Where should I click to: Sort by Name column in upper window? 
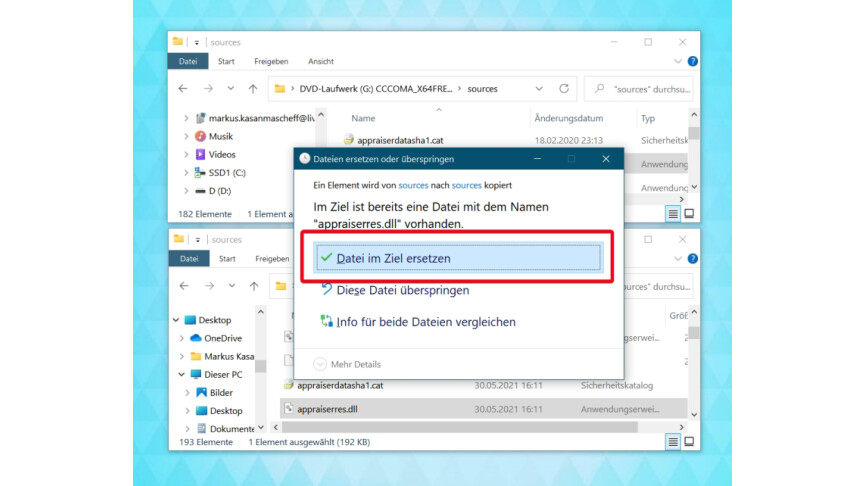(363, 118)
